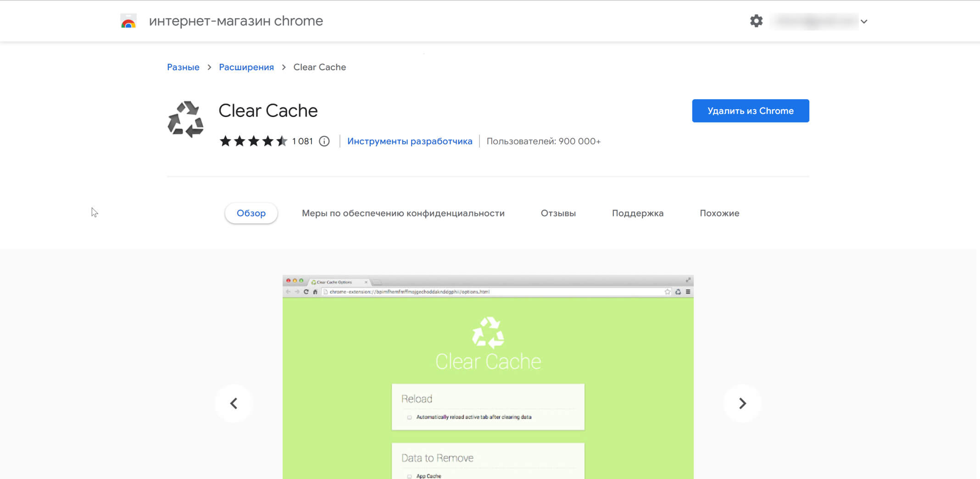Click the интернет-магазин chrome title

[236, 21]
